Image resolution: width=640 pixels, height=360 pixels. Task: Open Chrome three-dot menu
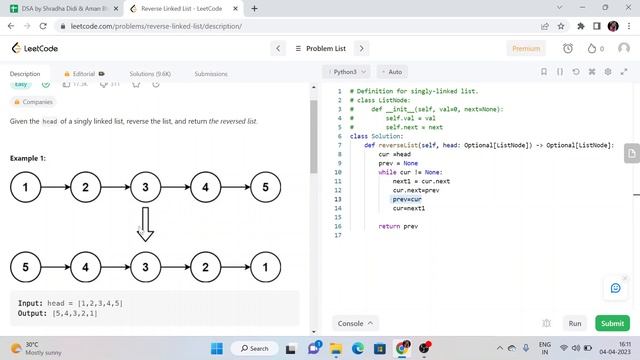(x=629, y=26)
